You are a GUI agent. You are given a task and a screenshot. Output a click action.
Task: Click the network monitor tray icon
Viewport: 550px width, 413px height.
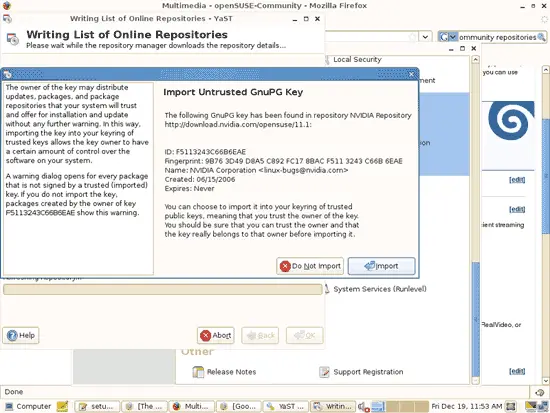pos(531,407)
